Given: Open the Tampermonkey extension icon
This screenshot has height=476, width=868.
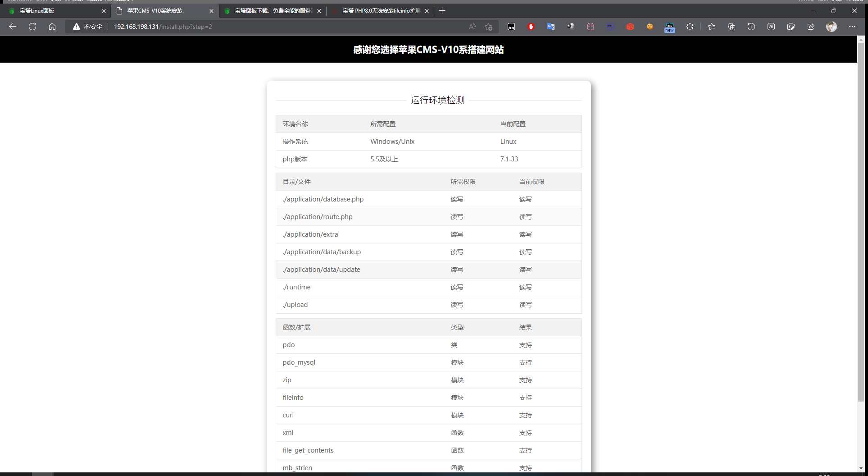Looking at the screenshot, I should click(x=511, y=27).
